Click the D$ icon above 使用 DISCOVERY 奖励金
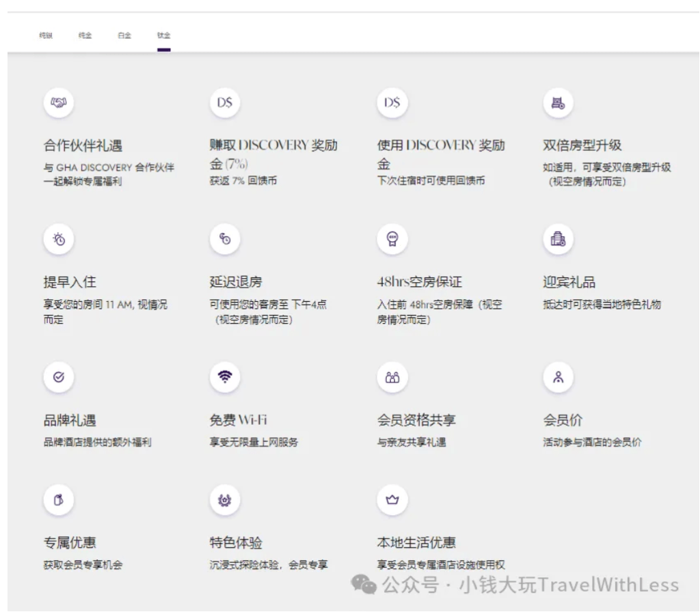The height and width of the screenshot is (612, 700). (x=392, y=103)
